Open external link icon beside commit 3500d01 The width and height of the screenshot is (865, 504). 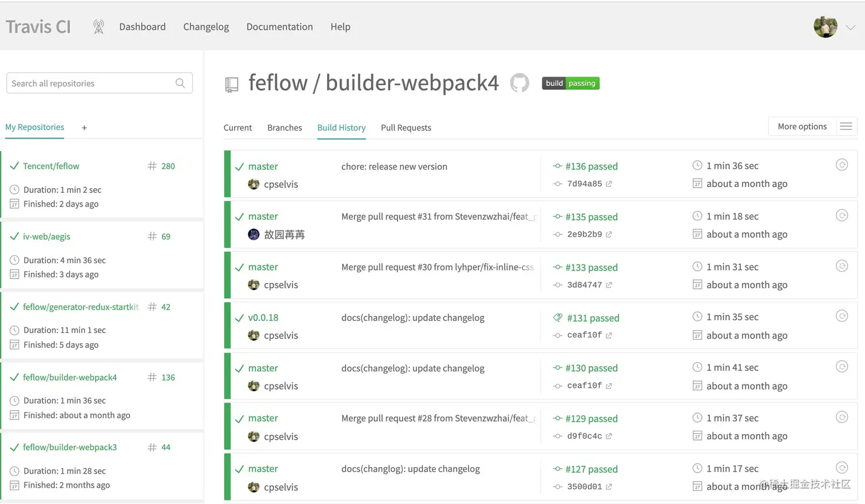tap(609, 487)
